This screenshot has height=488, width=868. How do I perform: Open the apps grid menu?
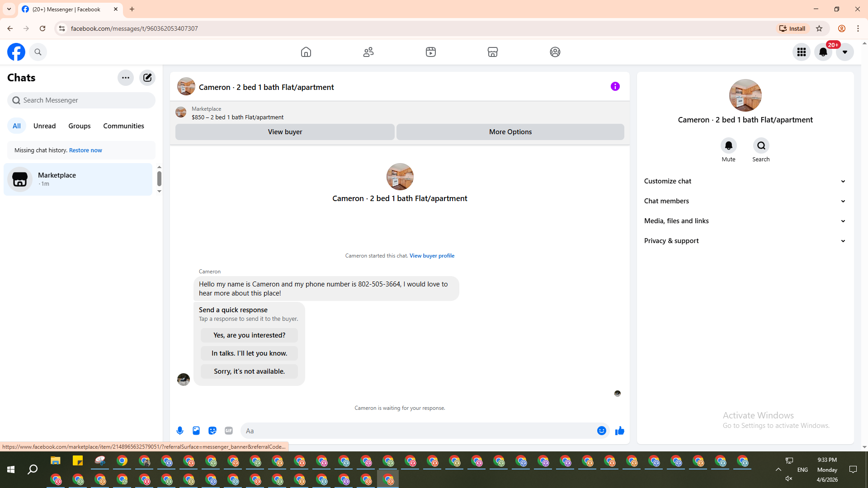[802, 52]
